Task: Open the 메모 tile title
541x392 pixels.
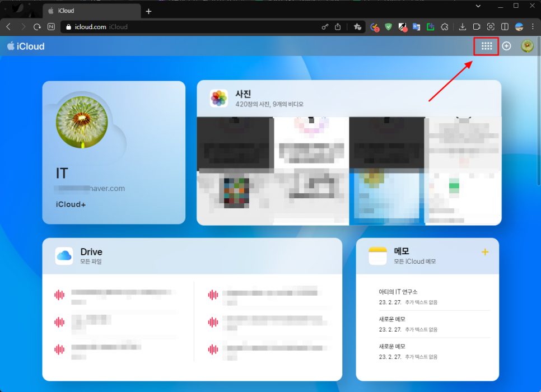Action: (x=401, y=251)
